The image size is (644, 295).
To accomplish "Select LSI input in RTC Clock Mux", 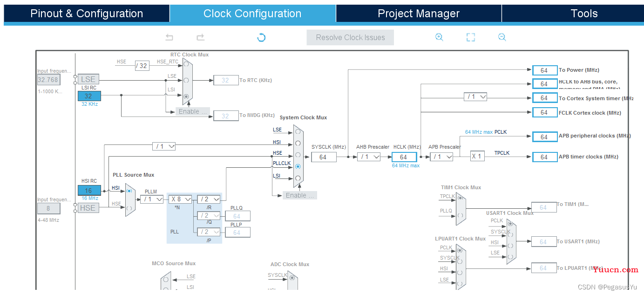I will click(186, 96).
